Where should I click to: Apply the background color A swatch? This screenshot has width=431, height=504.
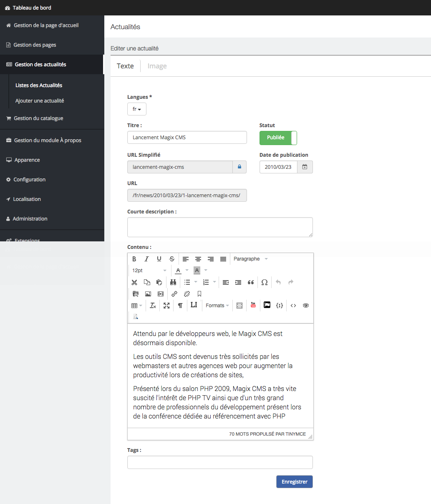click(197, 271)
